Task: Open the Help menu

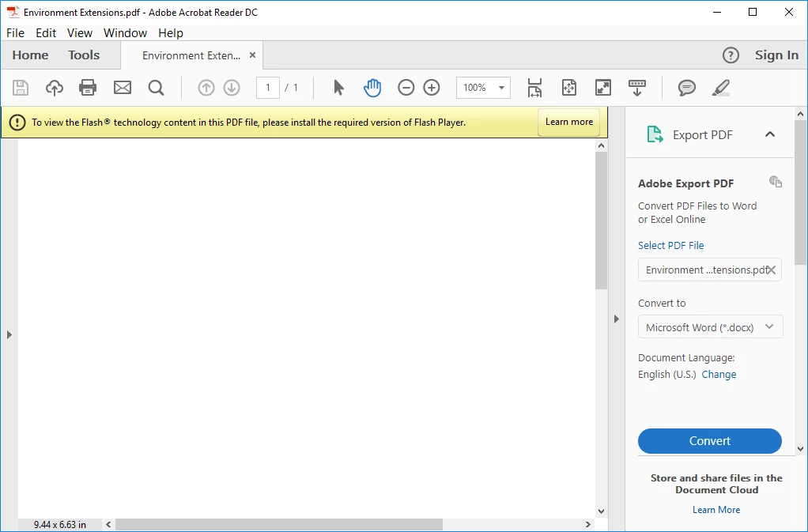Action: (x=171, y=33)
